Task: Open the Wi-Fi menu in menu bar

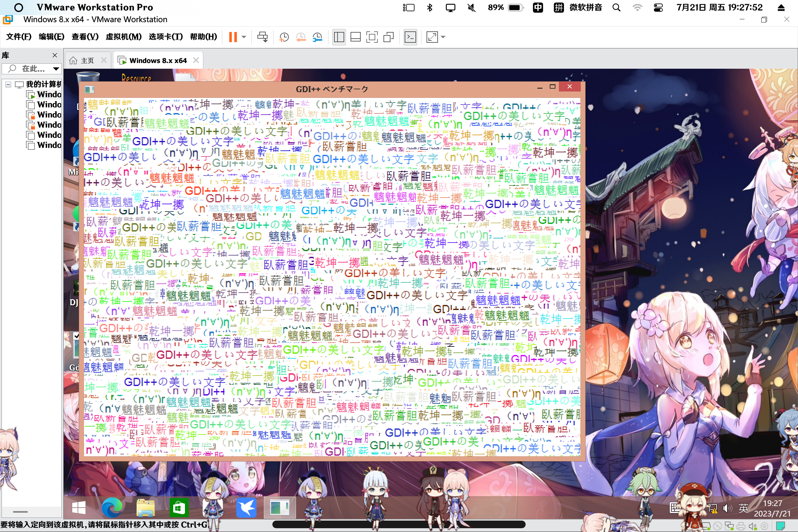Action: point(637,8)
